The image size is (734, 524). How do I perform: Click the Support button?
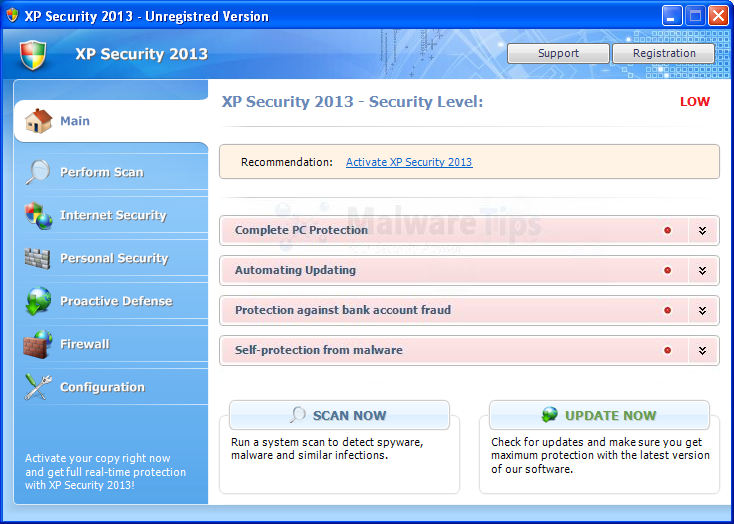click(558, 53)
